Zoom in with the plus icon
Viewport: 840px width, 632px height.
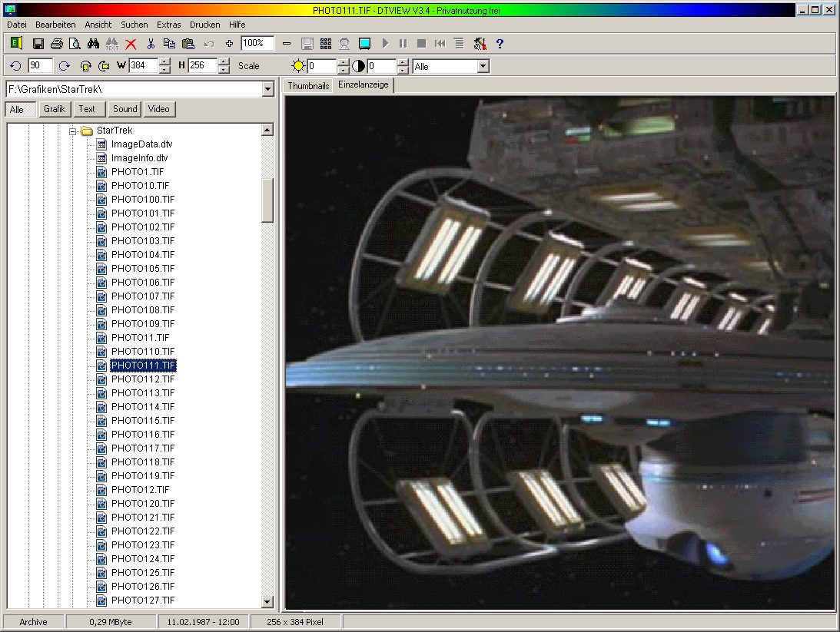[x=229, y=44]
